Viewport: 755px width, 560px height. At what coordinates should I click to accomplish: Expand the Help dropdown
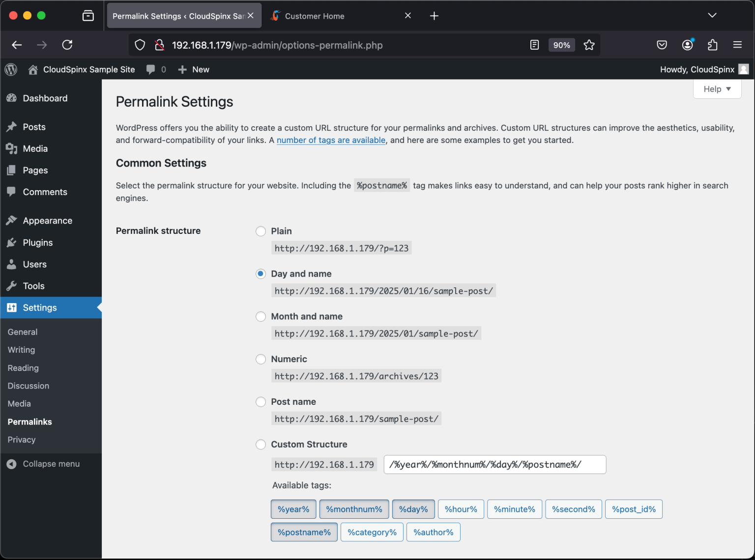pyautogui.click(x=717, y=89)
